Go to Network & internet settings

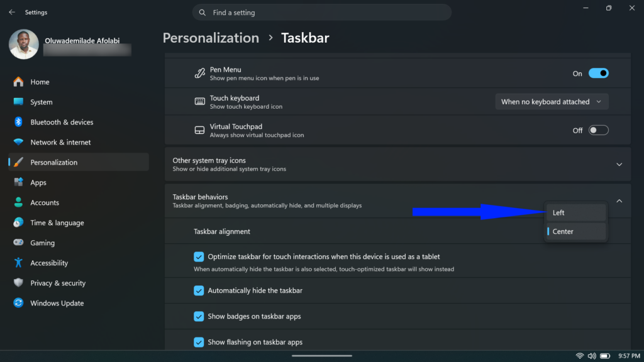(x=79, y=142)
